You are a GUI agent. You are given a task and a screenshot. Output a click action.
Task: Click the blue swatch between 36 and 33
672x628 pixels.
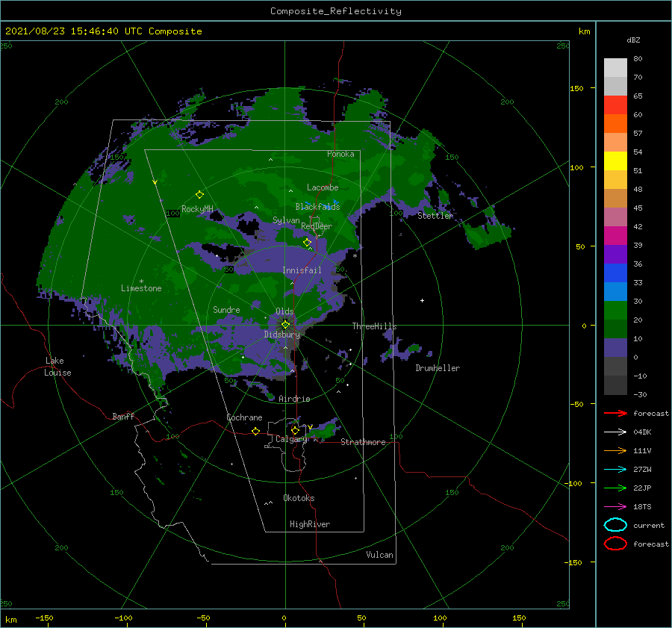pyautogui.click(x=615, y=273)
